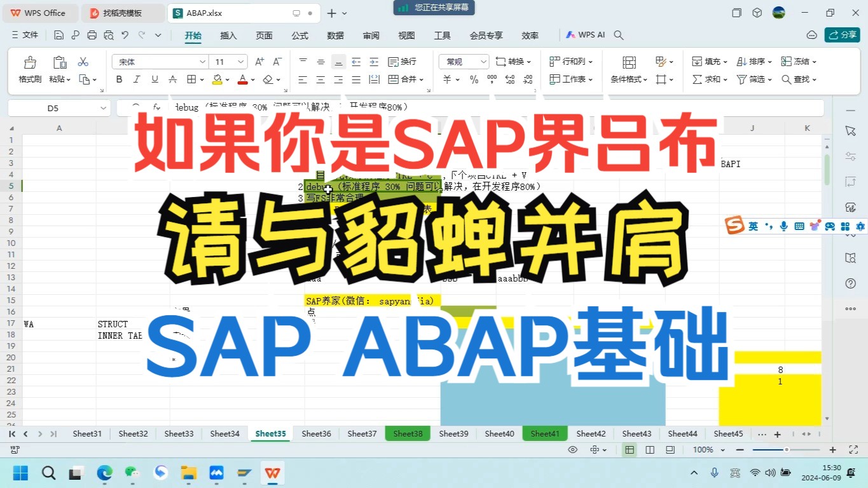Click the 分享 share button
This screenshot has height=488, width=868.
tap(842, 34)
